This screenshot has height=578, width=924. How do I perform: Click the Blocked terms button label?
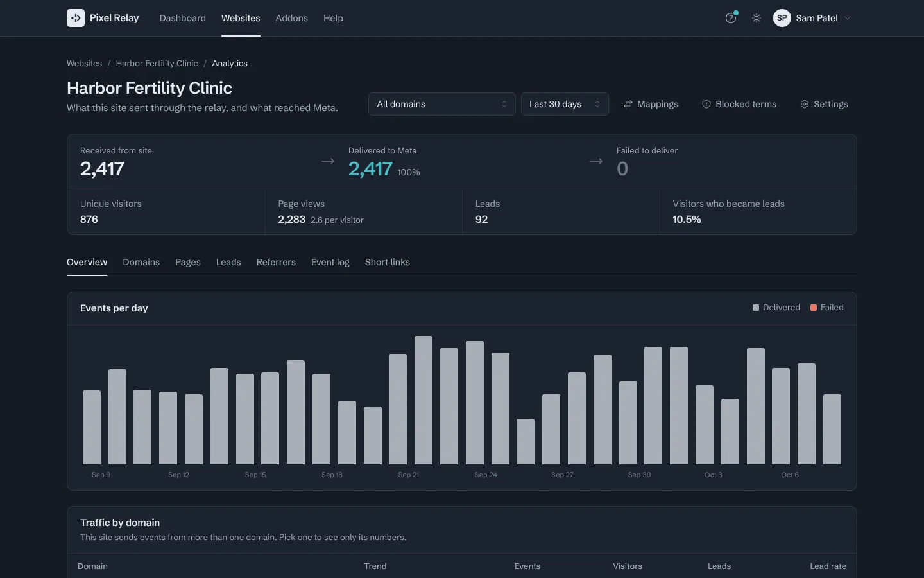(746, 104)
